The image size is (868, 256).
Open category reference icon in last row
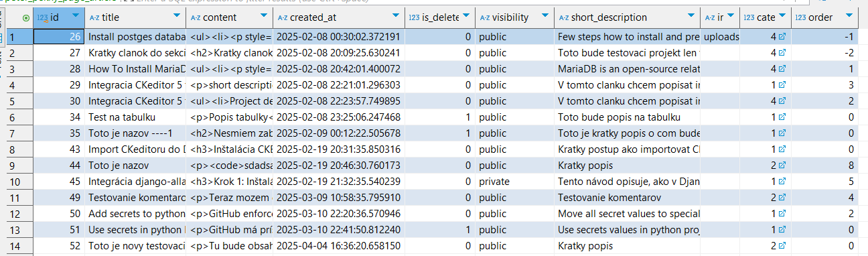click(x=782, y=246)
